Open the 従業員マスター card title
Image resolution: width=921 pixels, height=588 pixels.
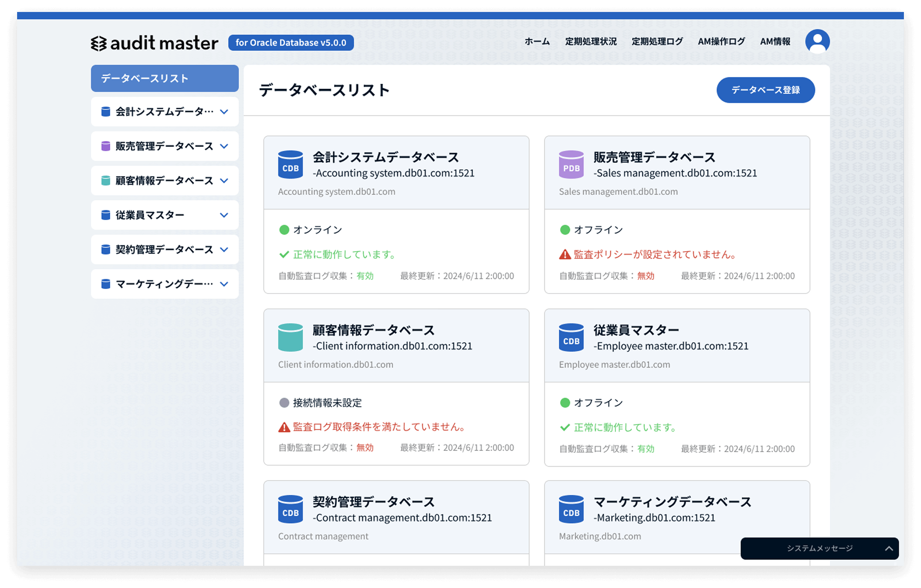(636, 330)
